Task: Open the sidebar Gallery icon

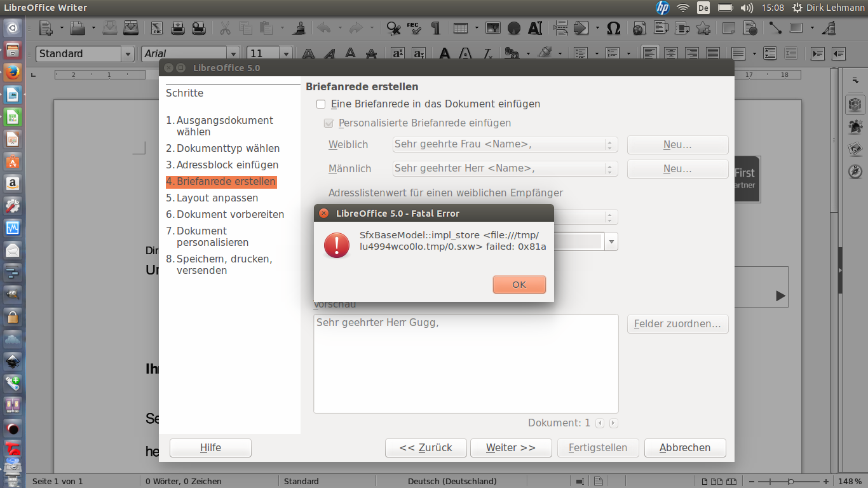Action: [855, 149]
